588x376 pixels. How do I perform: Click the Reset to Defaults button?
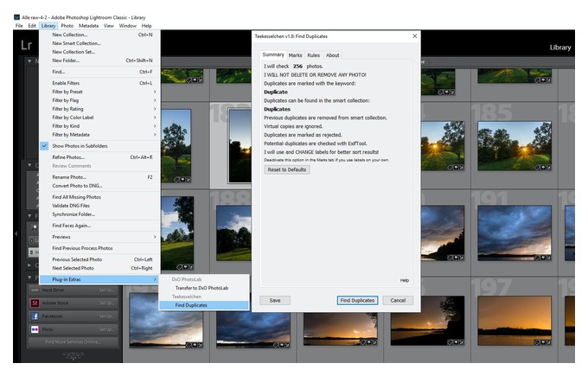[287, 169]
